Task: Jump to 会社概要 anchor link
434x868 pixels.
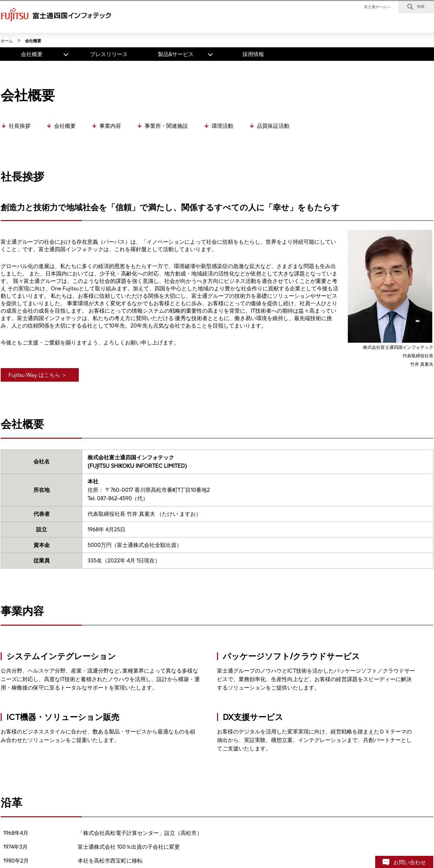Action: [x=65, y=126]
